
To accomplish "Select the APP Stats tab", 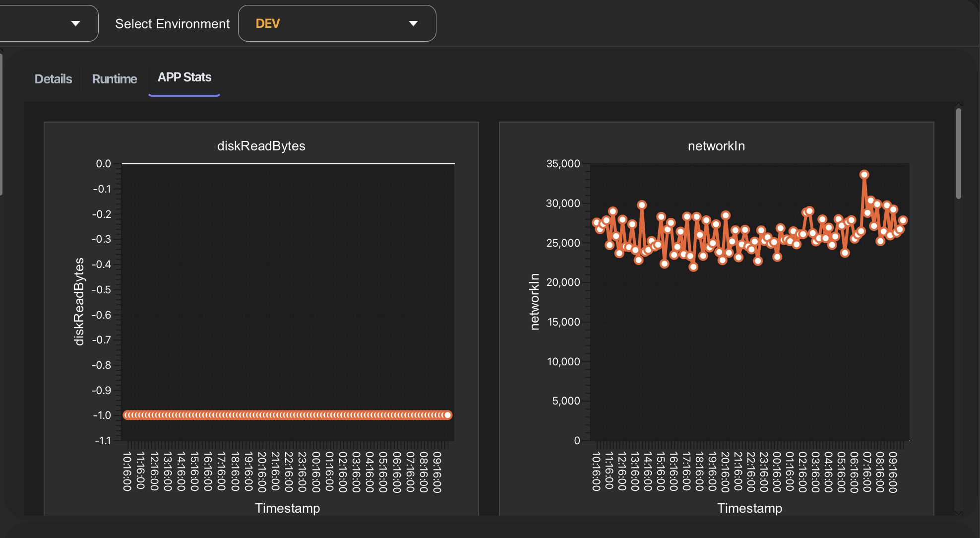I will click(x=184, y=77).
